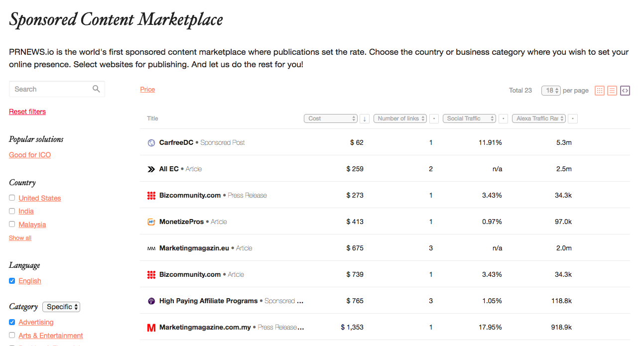Open the All EC Article listing

point(180,169)
